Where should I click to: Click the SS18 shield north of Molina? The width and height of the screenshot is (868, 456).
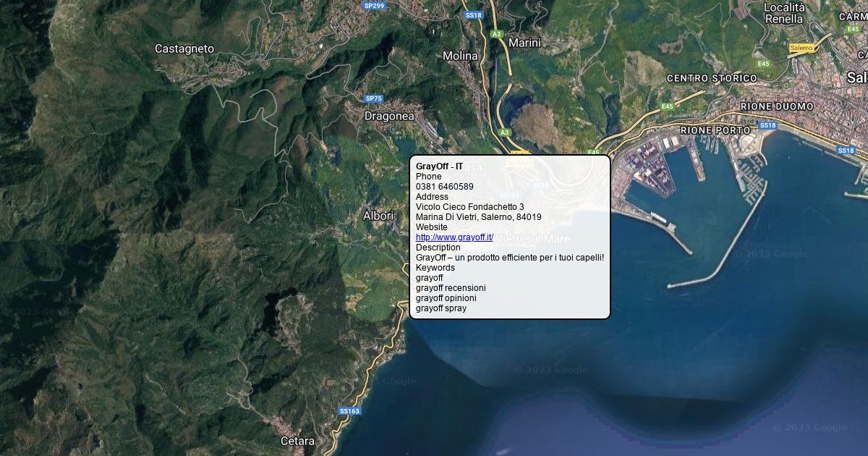coord(473,15)
